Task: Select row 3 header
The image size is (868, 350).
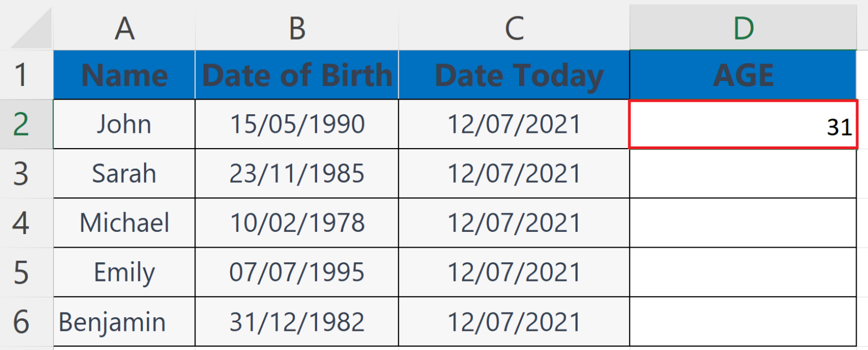Action: 21,174
